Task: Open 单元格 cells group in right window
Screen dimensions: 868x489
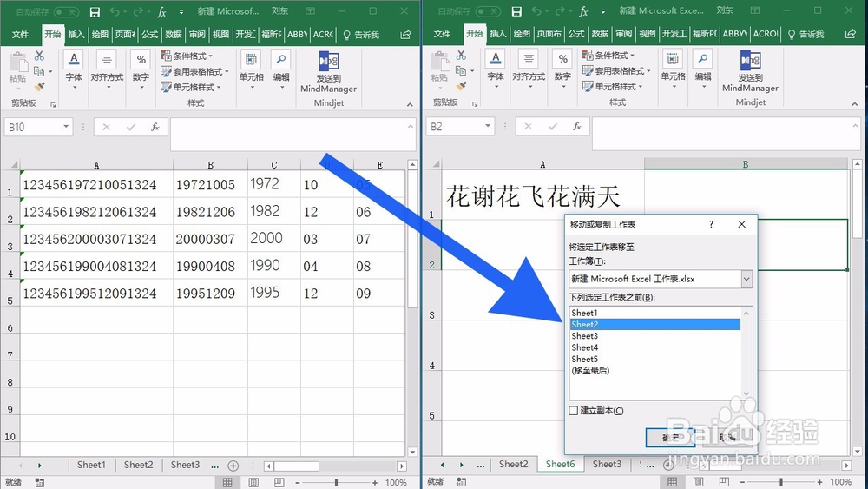Action: (674, 69)
